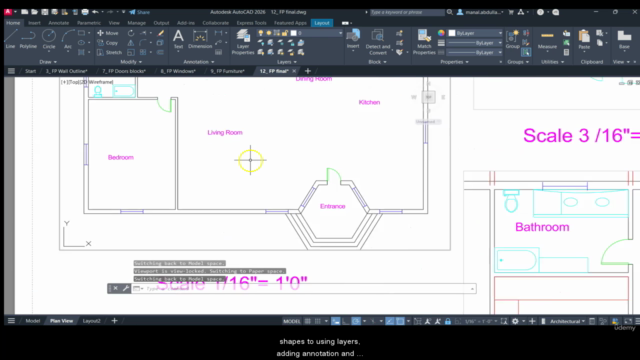Open the Text annotation tool

[178, 39]
